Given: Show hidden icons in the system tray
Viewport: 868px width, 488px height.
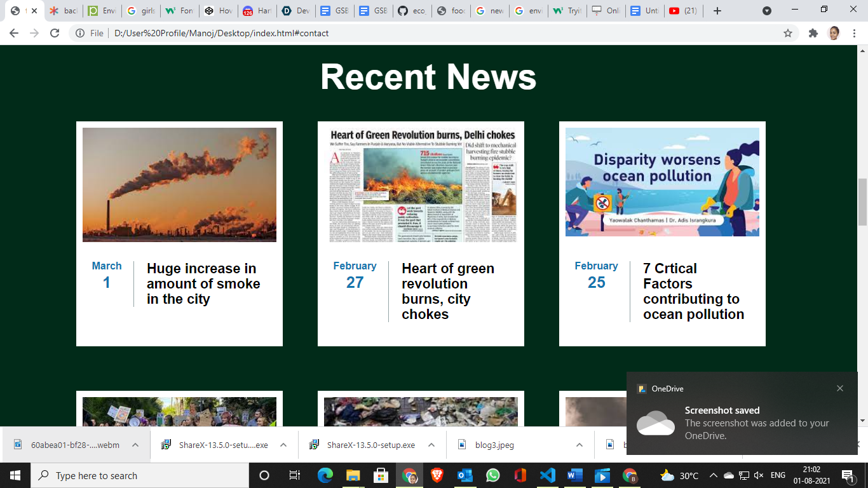Looking at the screenshot, I should click(713, 475).
